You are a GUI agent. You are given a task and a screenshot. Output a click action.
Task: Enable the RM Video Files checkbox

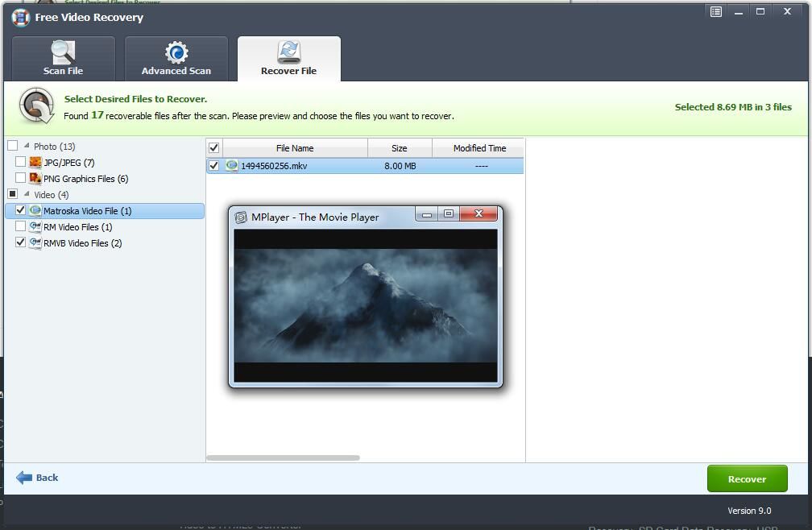[20, 226]
